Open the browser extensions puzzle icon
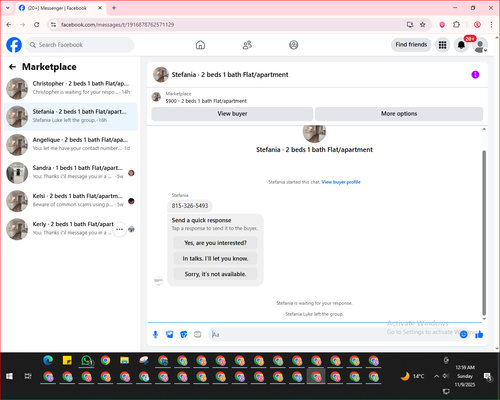This screenshot has height=400, width=500. pos(456,25)
